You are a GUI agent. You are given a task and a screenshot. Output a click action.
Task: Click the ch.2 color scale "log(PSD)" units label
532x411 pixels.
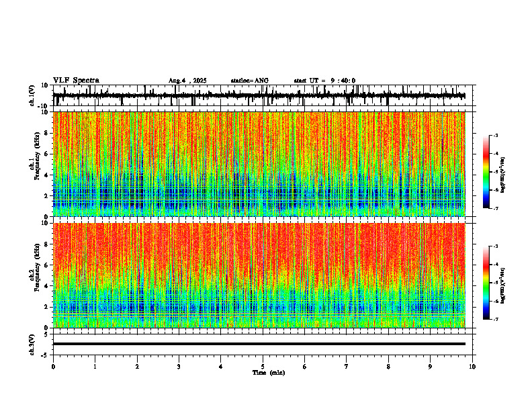click(x=502, y=285)
